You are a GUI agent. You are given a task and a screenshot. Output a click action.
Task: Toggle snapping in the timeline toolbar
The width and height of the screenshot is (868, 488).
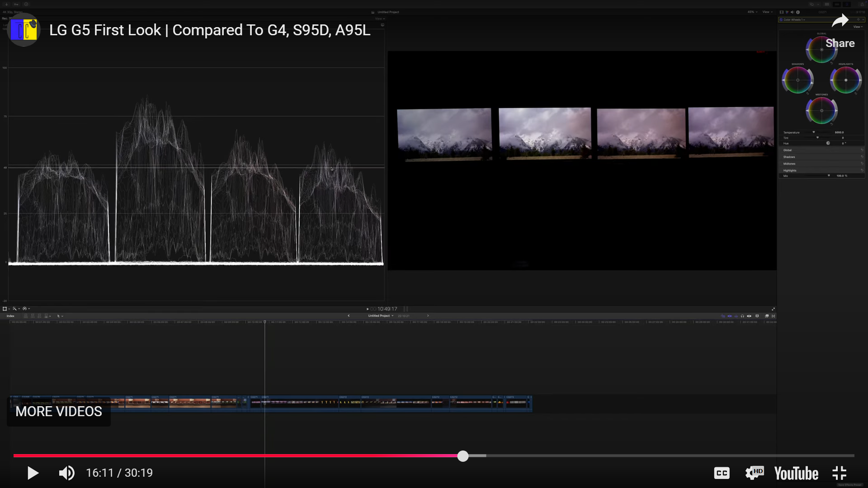tap(756, 316)
